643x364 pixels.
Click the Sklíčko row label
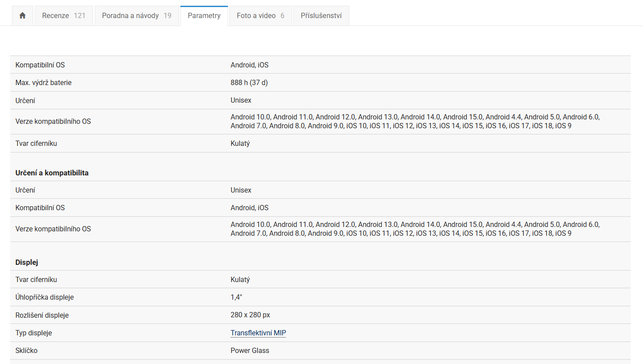tap(26, 350)
